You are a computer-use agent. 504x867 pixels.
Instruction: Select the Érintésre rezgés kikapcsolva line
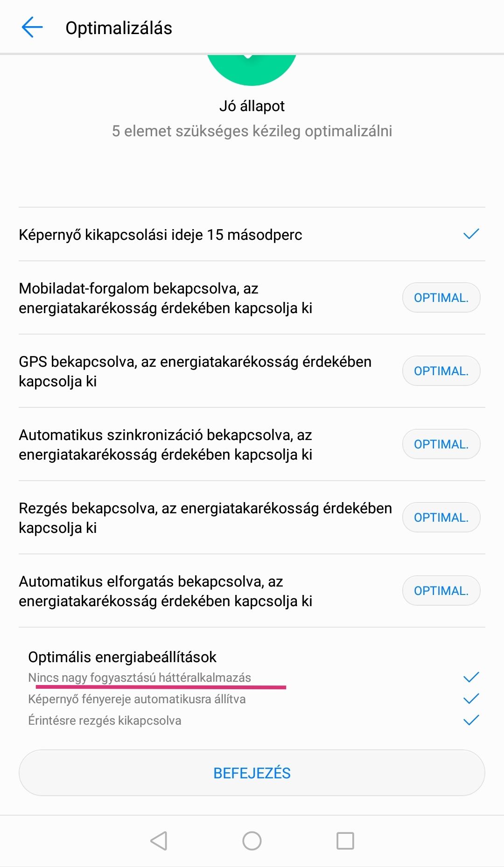105,720
